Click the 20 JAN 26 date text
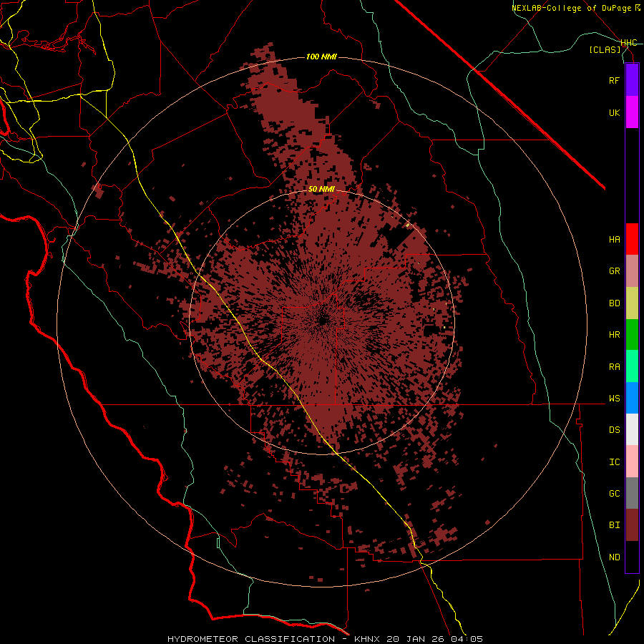The image size is (644, 644). (416, 639)
